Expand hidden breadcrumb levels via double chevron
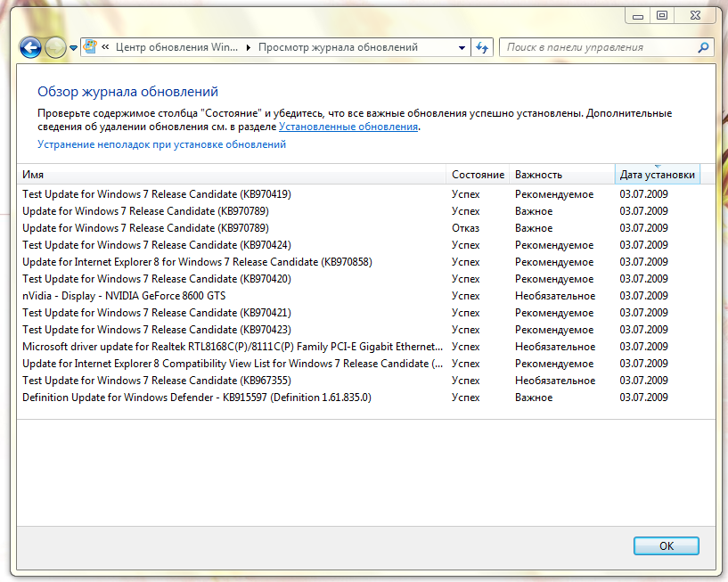Screen dimensions: 728x582 tap(105, 47)
